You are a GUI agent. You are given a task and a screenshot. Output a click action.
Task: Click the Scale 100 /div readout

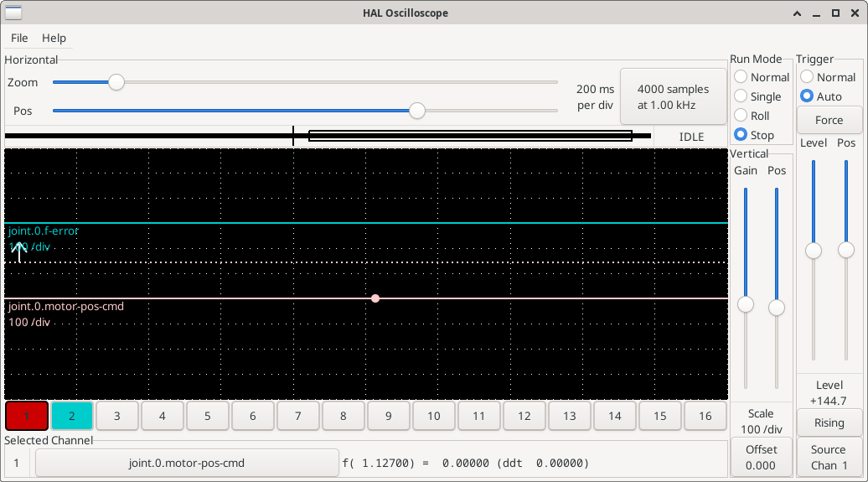(761, 421)
